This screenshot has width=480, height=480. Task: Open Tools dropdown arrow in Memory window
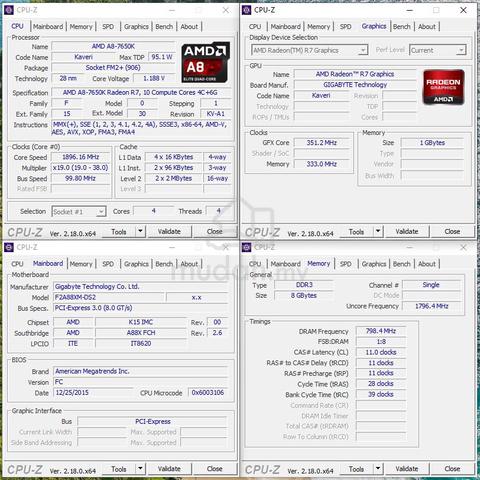click(378, 468)
